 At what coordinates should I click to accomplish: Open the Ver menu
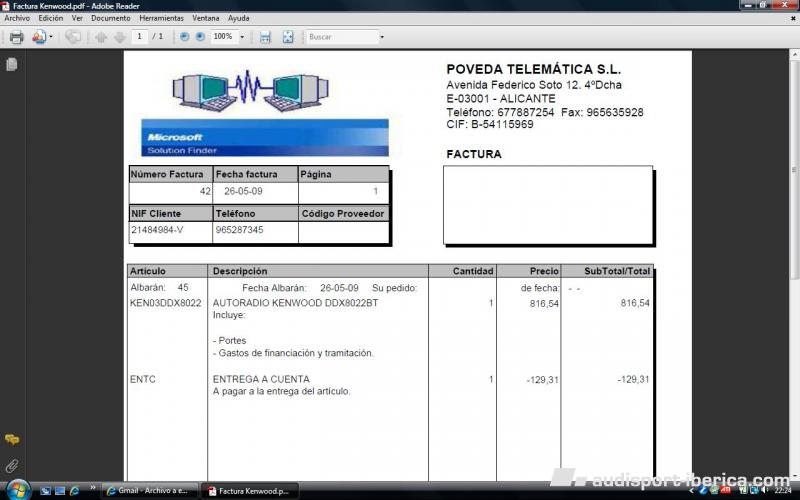coord(77,18)
